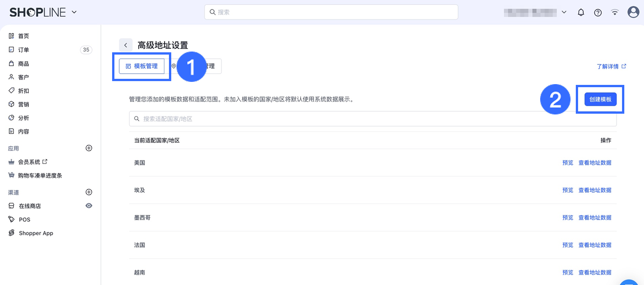The height and width of the screenshot is (285, 644).
Task: Click the magnifier icon in top search bar
Action: click(213, 12)
